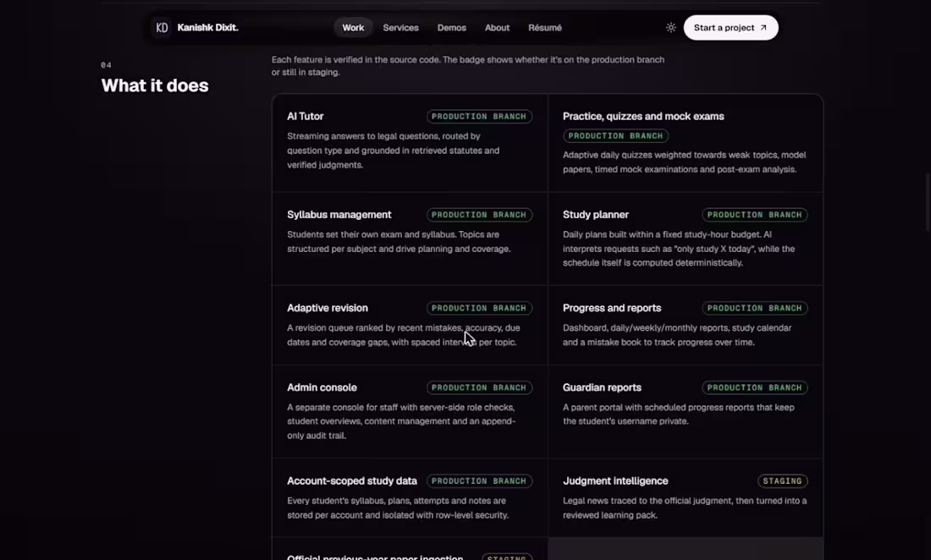Click the Progress and reports Production Branch badge
The height and width of the screenshot is (560, 931).
(754, 308)
